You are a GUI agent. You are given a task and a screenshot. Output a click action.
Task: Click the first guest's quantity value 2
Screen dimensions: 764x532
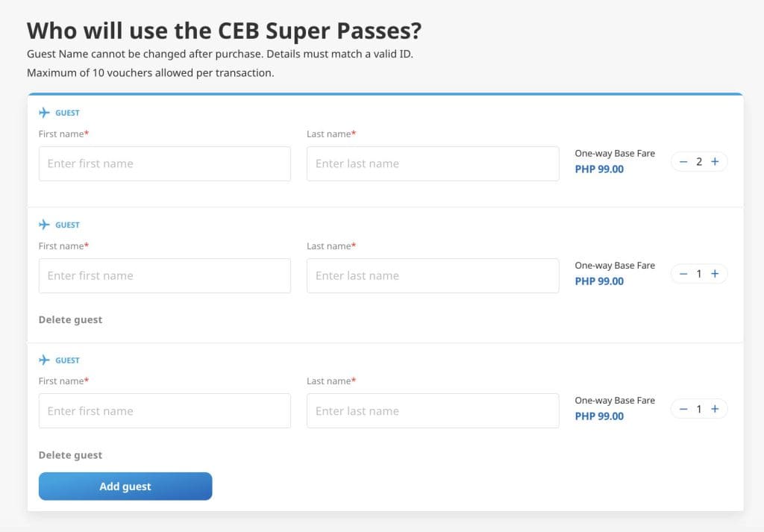pos(699,161)
